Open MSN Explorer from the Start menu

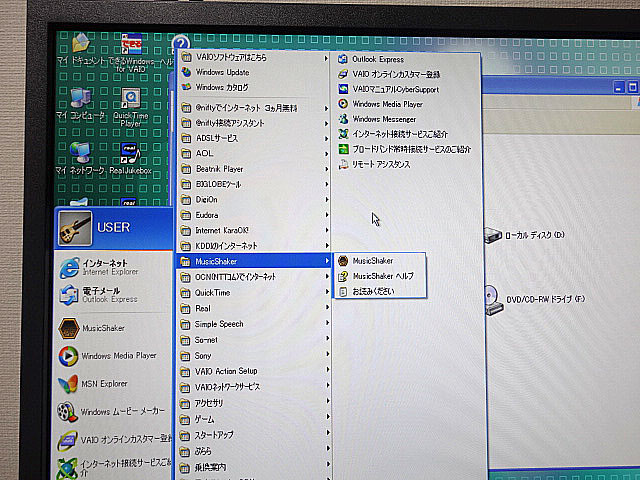pyautogui.click(x=93, y=384)
